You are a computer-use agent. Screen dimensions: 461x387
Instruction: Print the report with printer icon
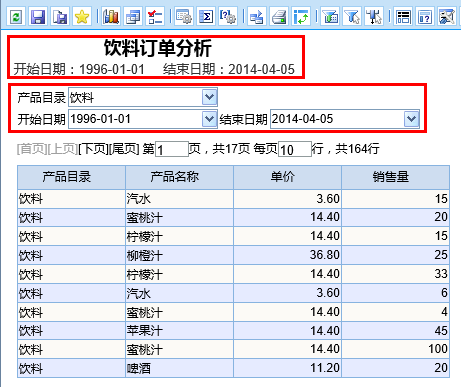click(279, 17)
